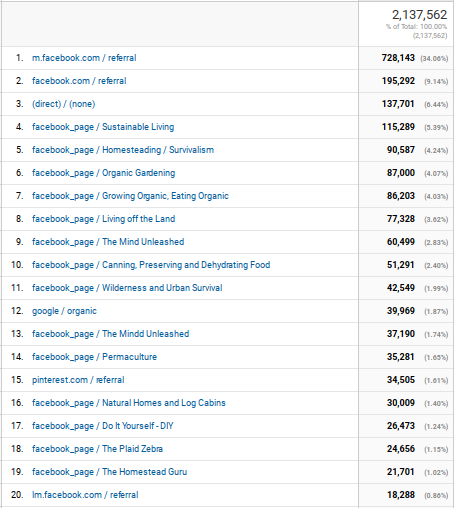Screen dimensions: 454x508
Task: Select the 137,701 value cell
Action: 398,104
